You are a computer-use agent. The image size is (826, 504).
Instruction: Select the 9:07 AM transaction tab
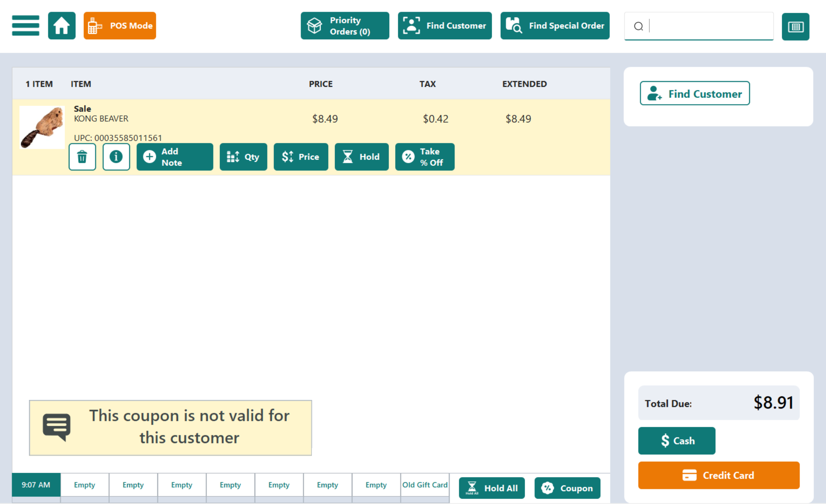click(x=36, y=485)
